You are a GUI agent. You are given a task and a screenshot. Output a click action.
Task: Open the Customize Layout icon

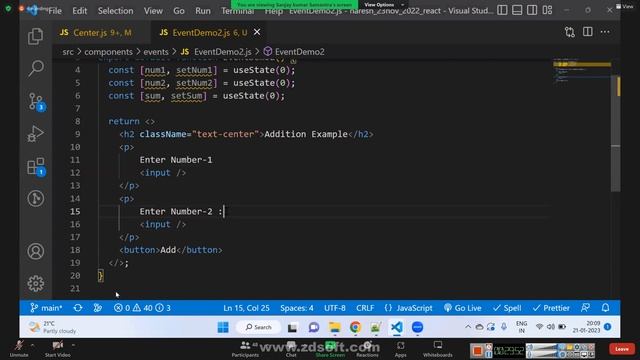[x=547, y=10]
